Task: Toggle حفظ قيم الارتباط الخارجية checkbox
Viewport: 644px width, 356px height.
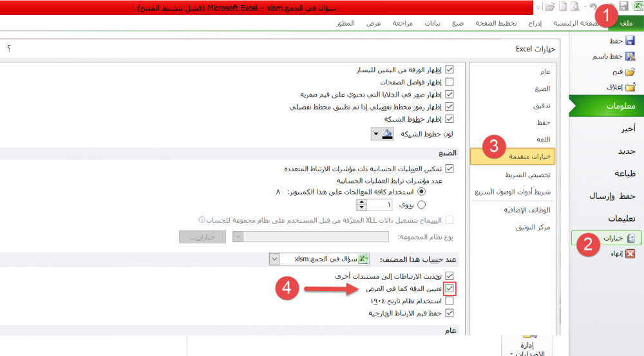Action: pos(450,313)
